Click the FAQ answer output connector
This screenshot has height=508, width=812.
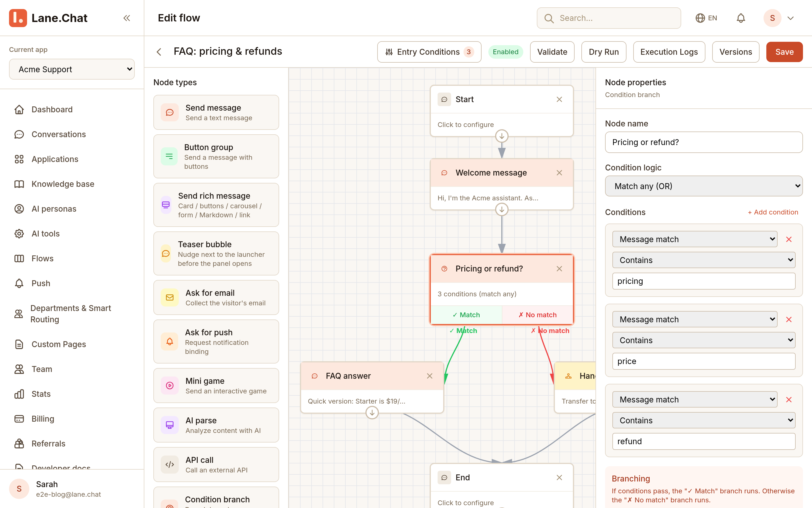tap(372, 413)
